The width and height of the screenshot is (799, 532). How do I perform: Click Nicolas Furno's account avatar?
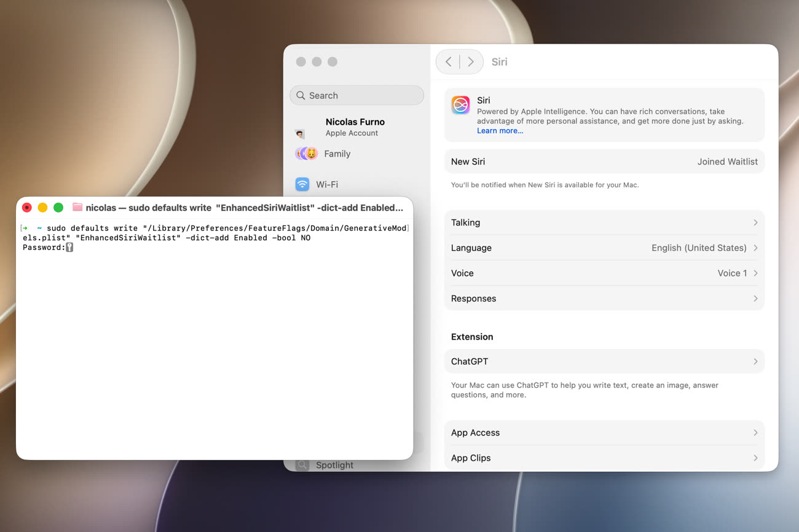point(300,133)
